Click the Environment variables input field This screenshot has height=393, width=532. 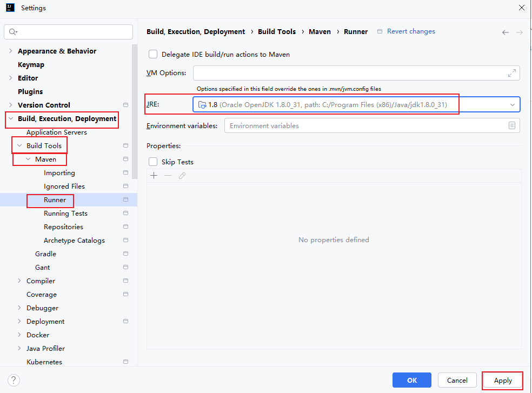[x=372, y=125]
